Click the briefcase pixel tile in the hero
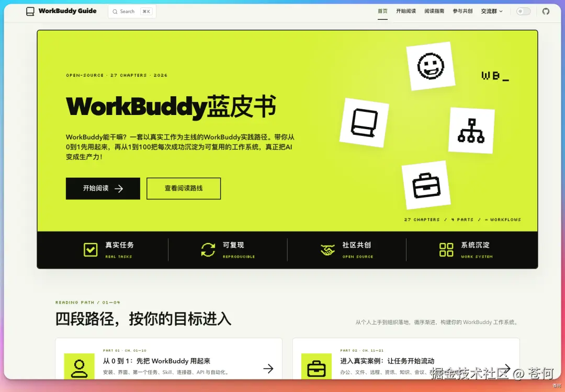Screen dimensions: 565x392 click(426, 185)
